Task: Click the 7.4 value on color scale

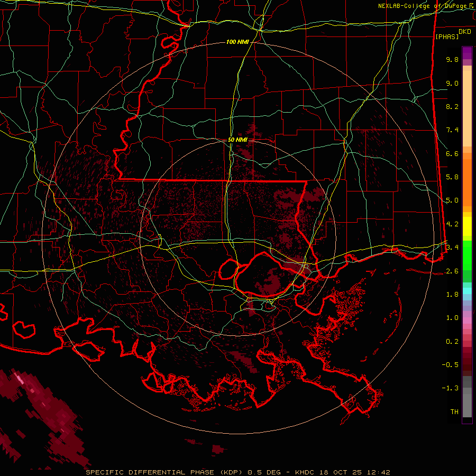Action: pyautogui.click(x=452, y=130)
